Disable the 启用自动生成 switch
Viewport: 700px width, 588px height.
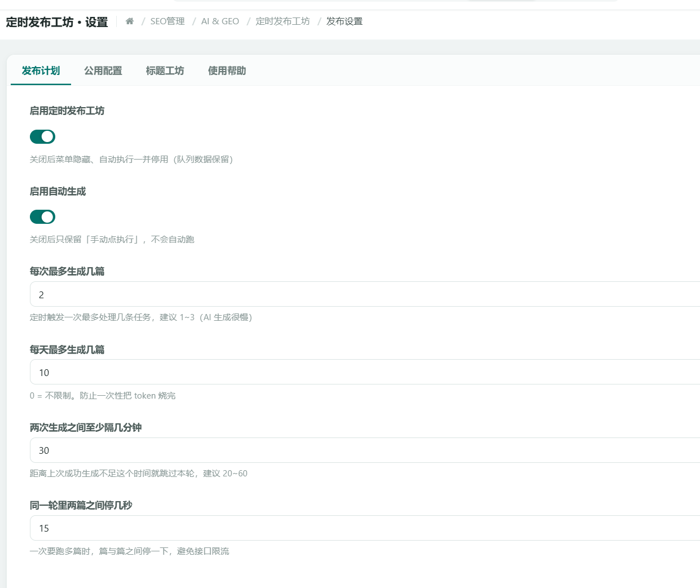pyautogui.click(x=42, y=216)
